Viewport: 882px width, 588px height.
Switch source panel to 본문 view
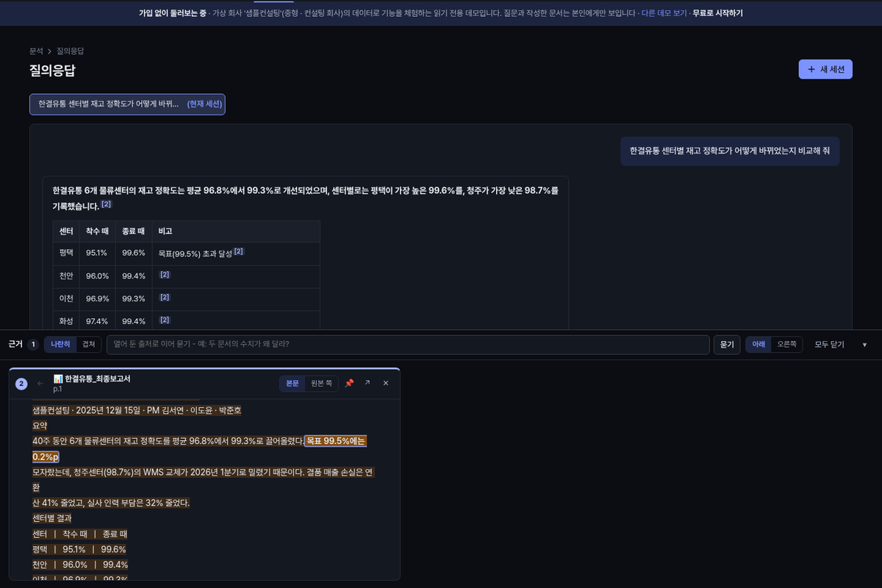pos(293,383)
